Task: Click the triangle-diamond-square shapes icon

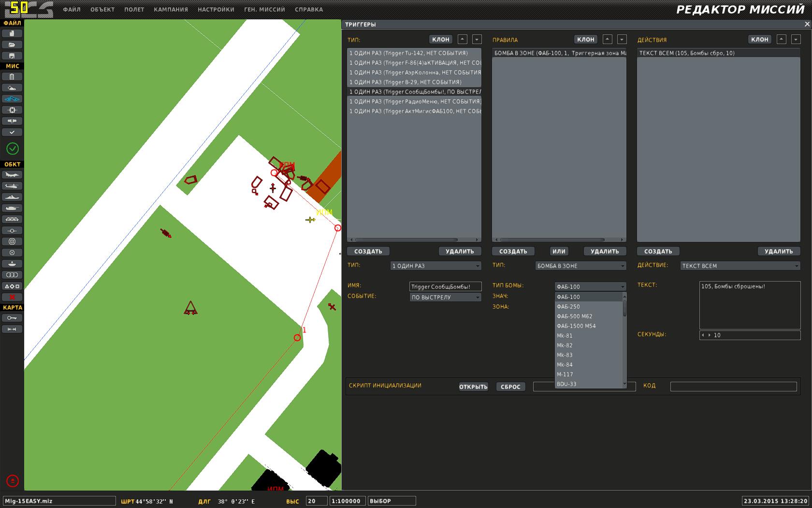Action: click(x=12, y=286)
